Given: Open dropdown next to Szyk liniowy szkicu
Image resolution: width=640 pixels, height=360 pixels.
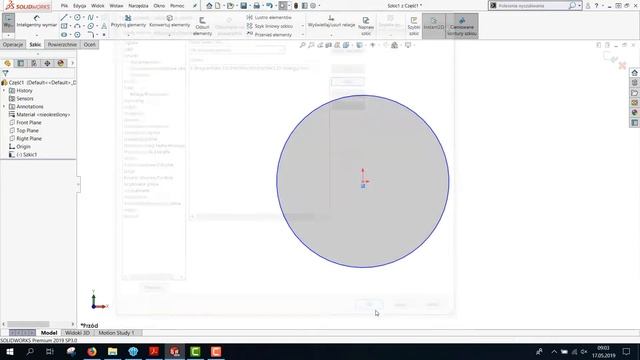Looking at the screenshot, I should pyautogui.click(x=302, y=26).
